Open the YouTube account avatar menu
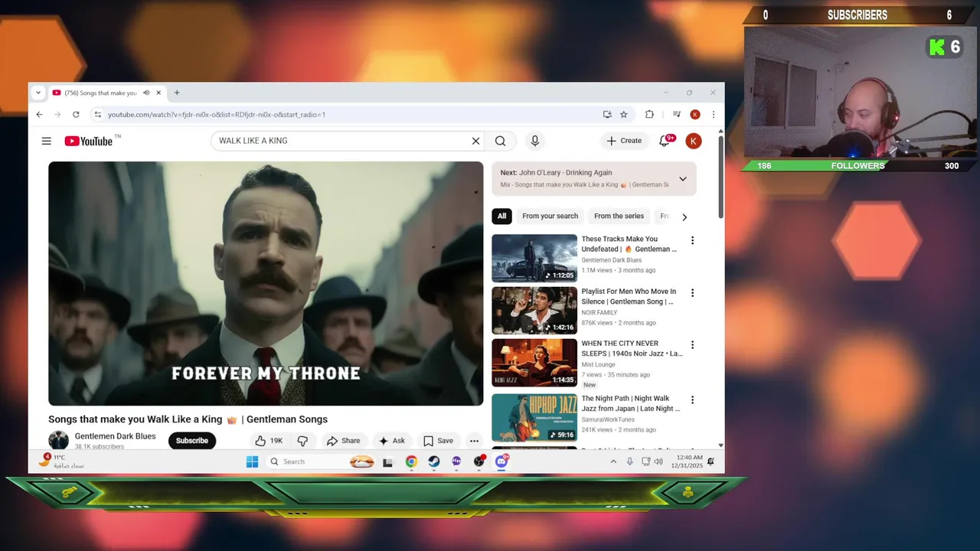 (x=694, y=141)
